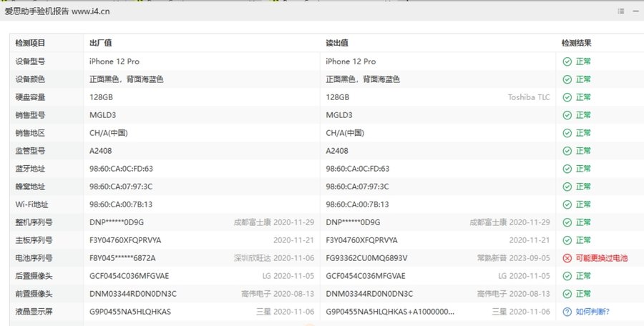Click read value iPhone 12 Pro
The width and height of the screenshot is (644, 326).
pos(351,61)
